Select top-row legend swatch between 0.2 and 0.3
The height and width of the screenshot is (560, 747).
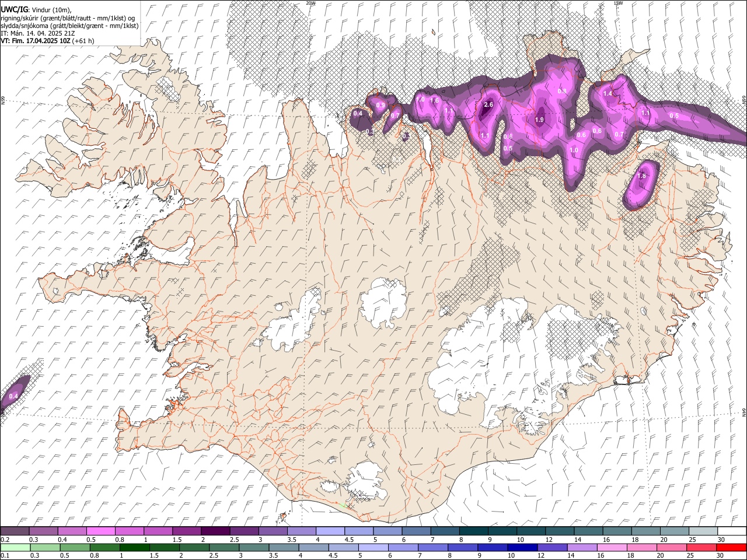coord(15,531)
